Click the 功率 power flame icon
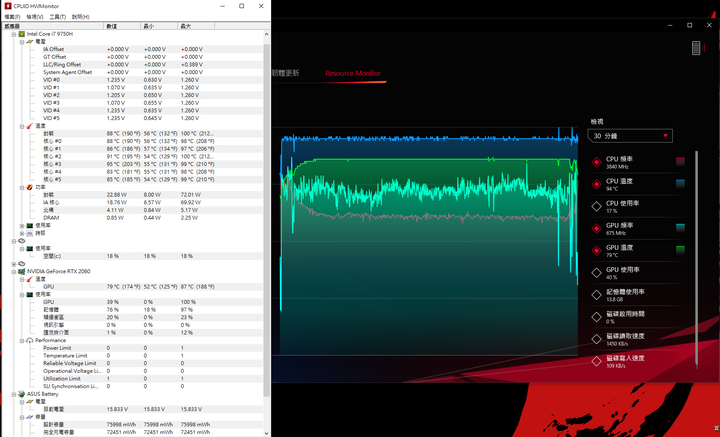Image resolution: width=720 pixels, height=437 pixels. pyautogui.click(x=29, y=187)
